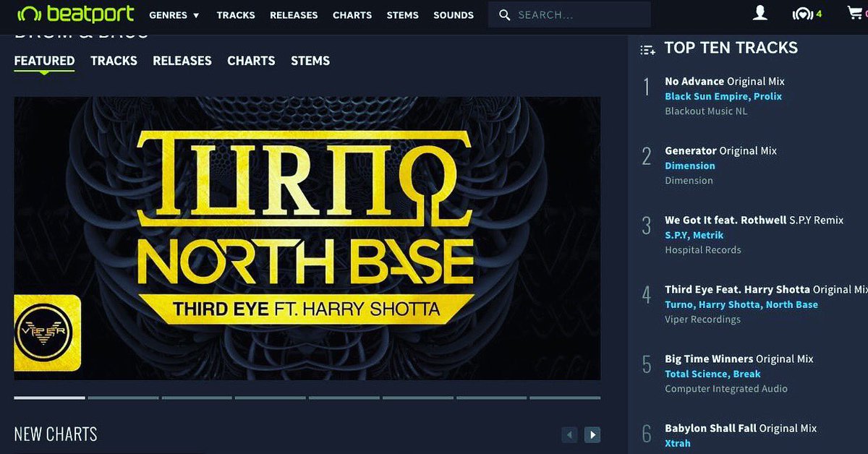
Task: Open artist Black Sun Empire
Action: pyautogui.click(x=707, y=96)
